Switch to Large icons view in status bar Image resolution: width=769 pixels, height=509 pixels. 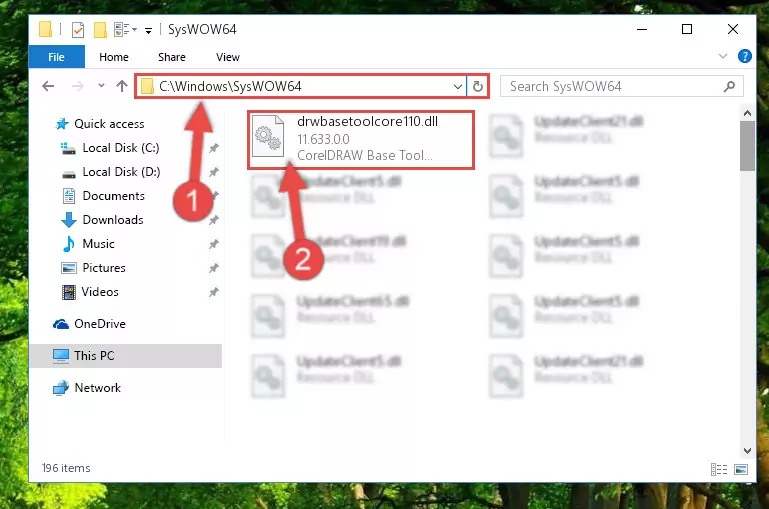tap(741, 469)
